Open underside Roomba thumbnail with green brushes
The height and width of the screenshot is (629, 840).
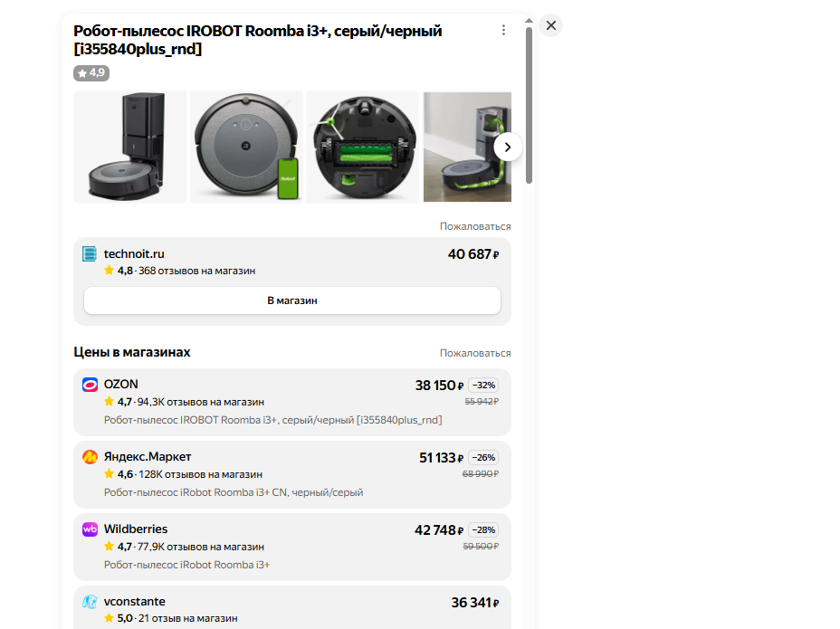(363, 147)
